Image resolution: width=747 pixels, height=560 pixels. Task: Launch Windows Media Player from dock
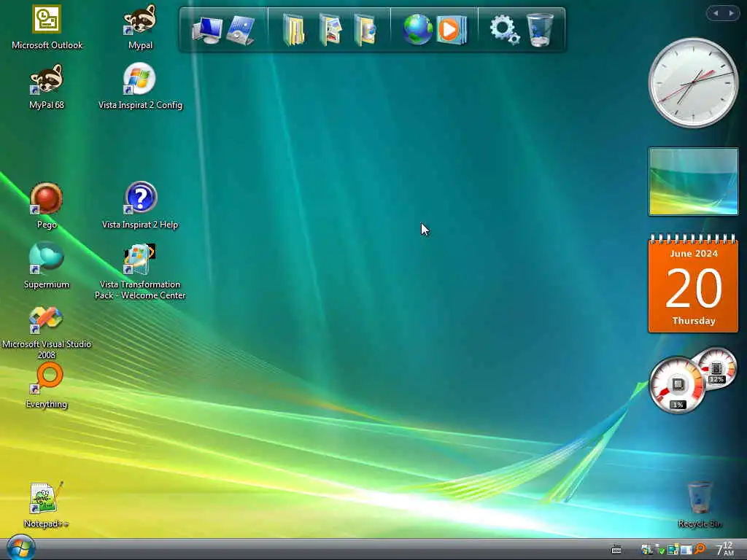[x=452, y=30]
